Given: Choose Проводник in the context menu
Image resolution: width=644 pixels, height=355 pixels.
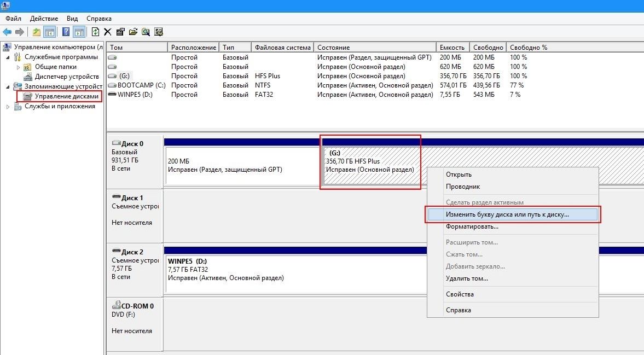Looking at the screenshot, I should (513, 187).
